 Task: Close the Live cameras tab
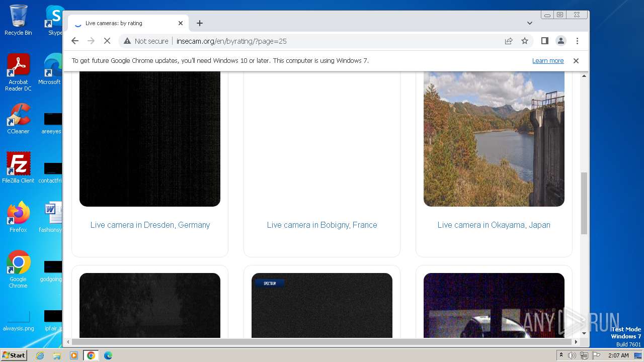tap(181, 23)
